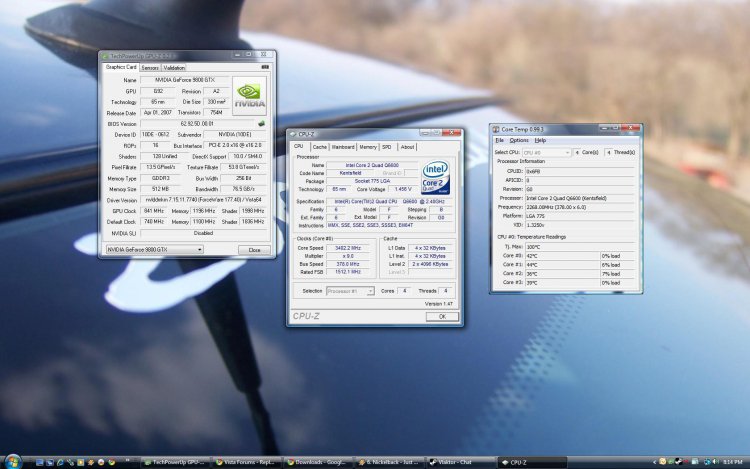
Task: Open the About tab in CPU-Z
Action: pos(407,147)
